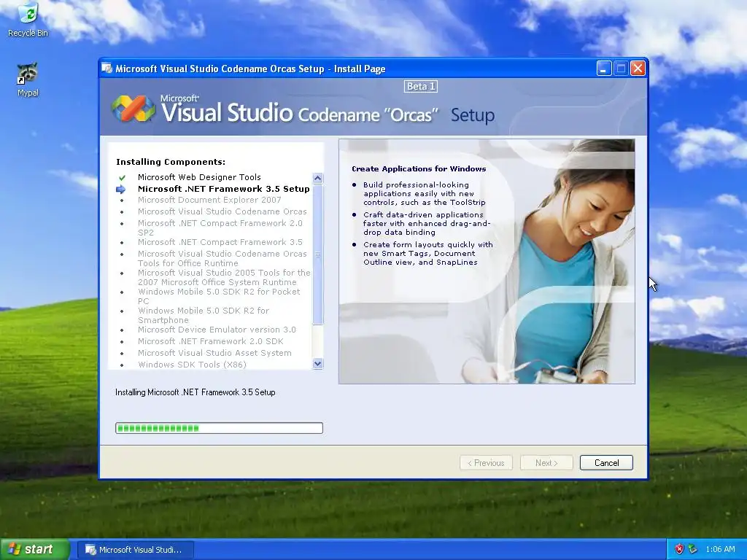The width and height of the screenshot is (747, 560).
Task: Click the green checkmark beside Web Designer Tools
Action: (122, 178)
